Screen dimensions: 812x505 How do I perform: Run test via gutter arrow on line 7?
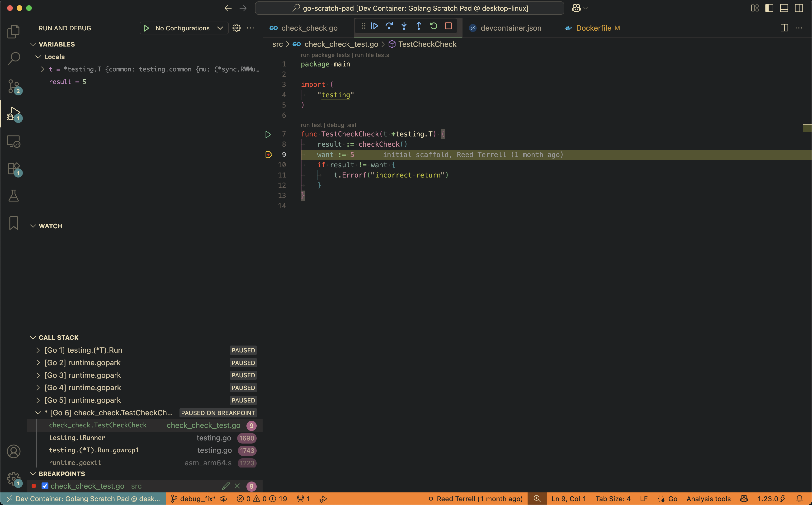coord(268,134)
